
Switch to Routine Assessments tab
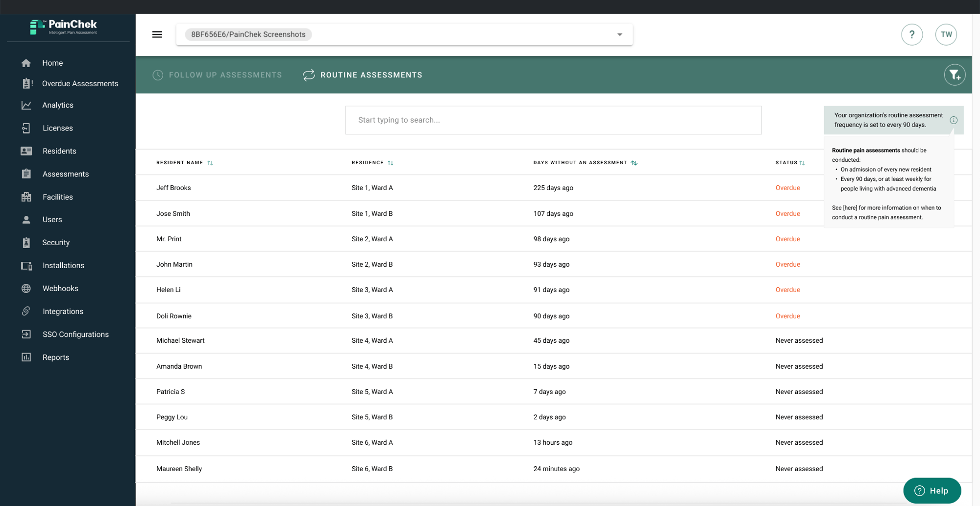362,75
